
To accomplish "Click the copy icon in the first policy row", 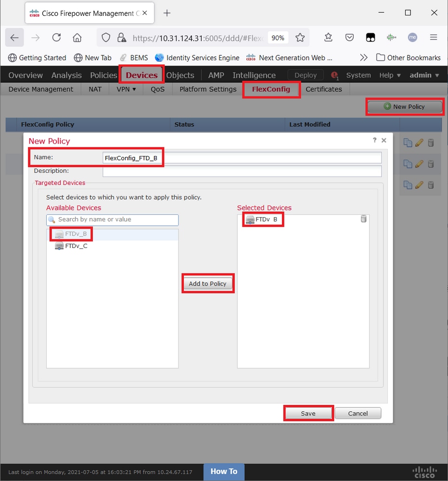I will pos(408,143).
